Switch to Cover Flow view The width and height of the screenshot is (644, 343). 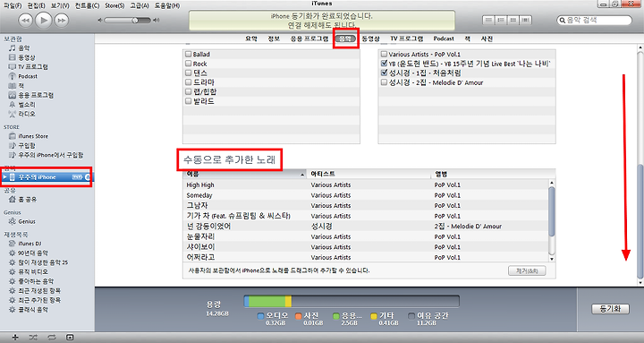526,20
